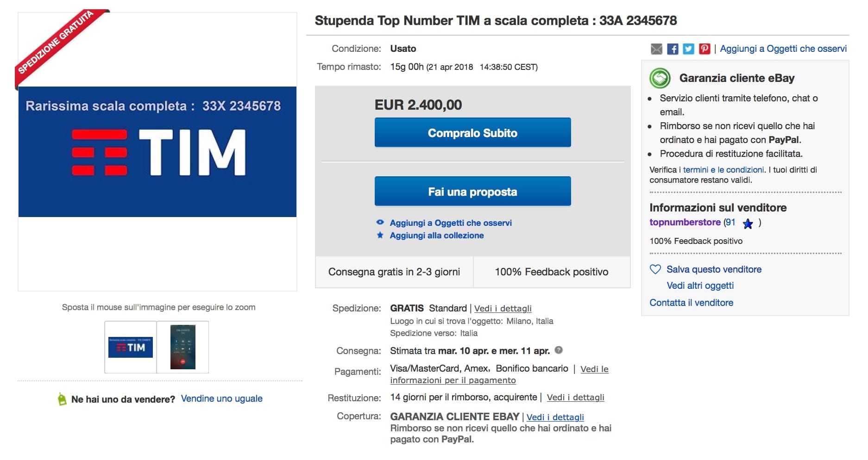Screen dimensions: 868x460
Task: Click the Fai una proposta button
Action: tap(472, 191)
